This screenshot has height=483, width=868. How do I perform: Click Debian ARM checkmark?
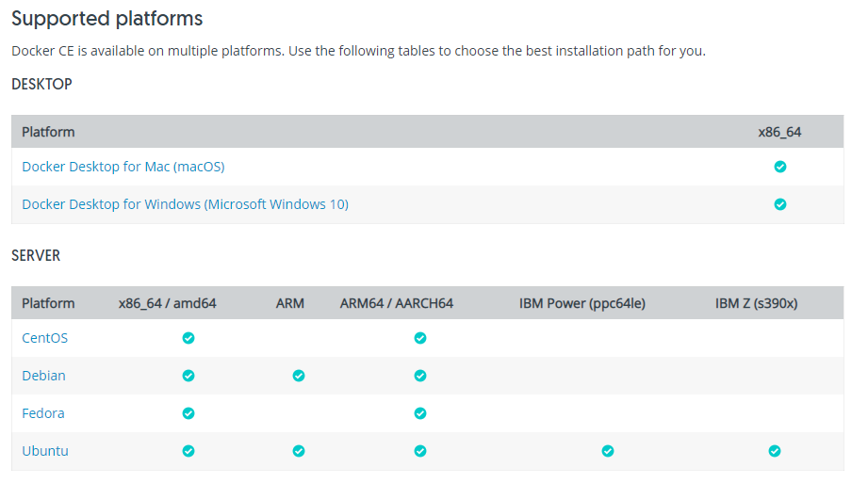pos(299,376)
